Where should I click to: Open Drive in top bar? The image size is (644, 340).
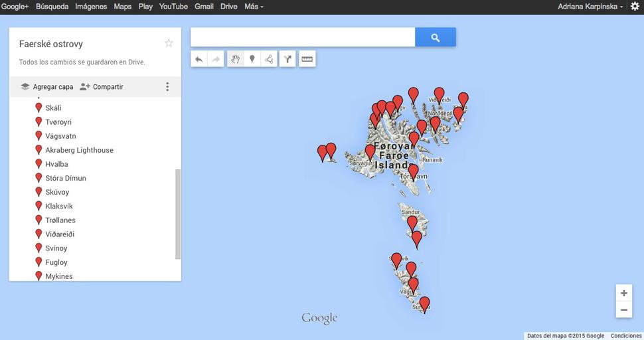click(x=229, y=7)
